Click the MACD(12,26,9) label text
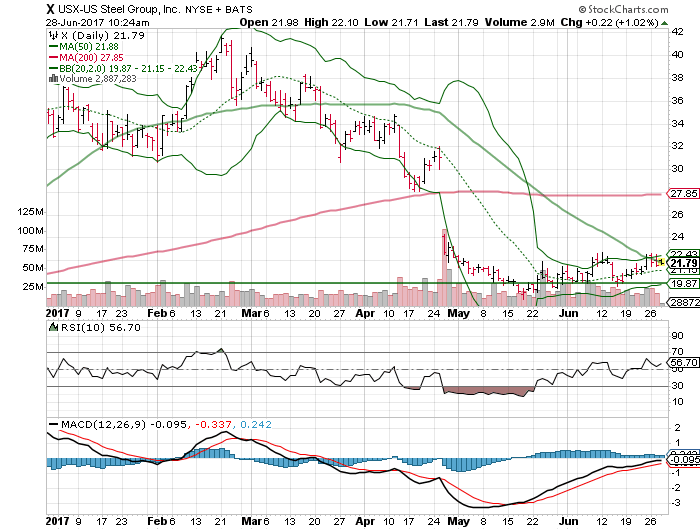The width and height of the screenshot is (700, 530). (104, 424)
